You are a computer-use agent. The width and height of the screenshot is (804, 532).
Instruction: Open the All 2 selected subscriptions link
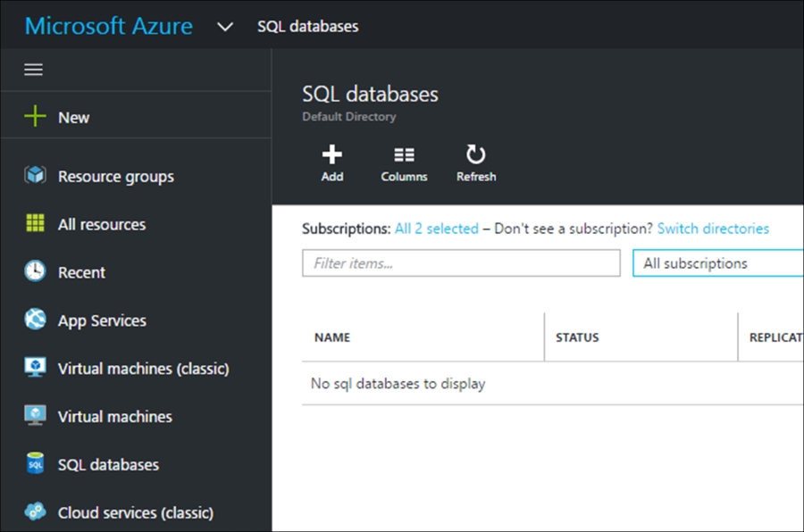tap(436, 229)
